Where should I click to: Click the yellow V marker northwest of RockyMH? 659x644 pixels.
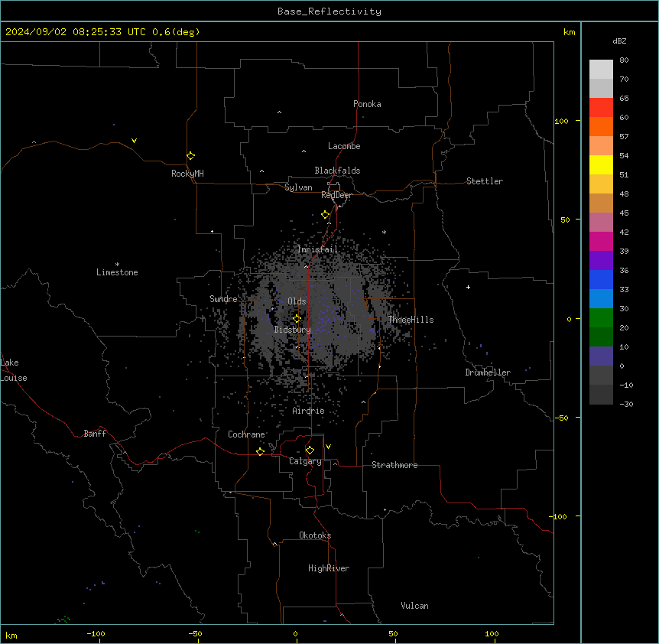[134, 141]
